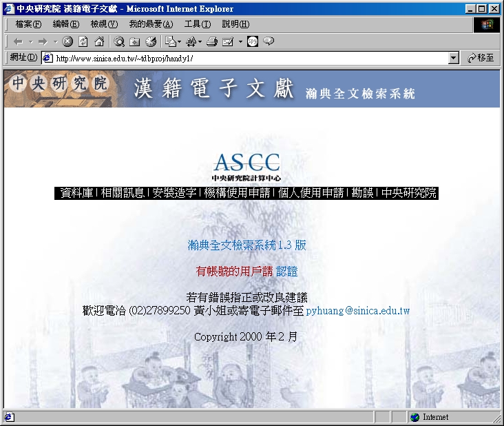Click Copyright 2000 年 2 月 text
This screenshot has width=504, height=426.
coord(246,337)
